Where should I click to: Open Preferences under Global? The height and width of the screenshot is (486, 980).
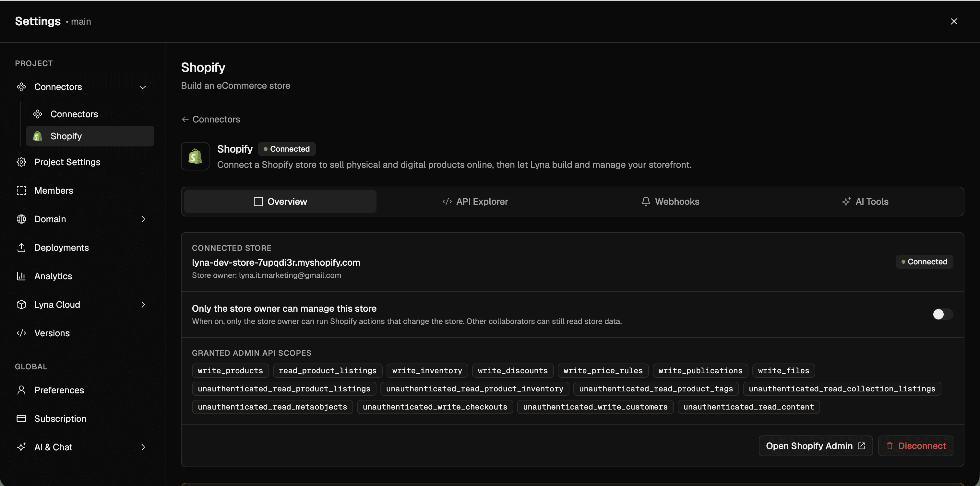tap(59, 390)
